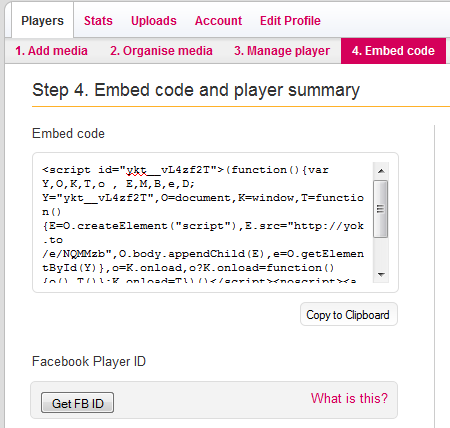Click the Facebook Player ID label
Screen dimensions: 450x428
point(89,361)
